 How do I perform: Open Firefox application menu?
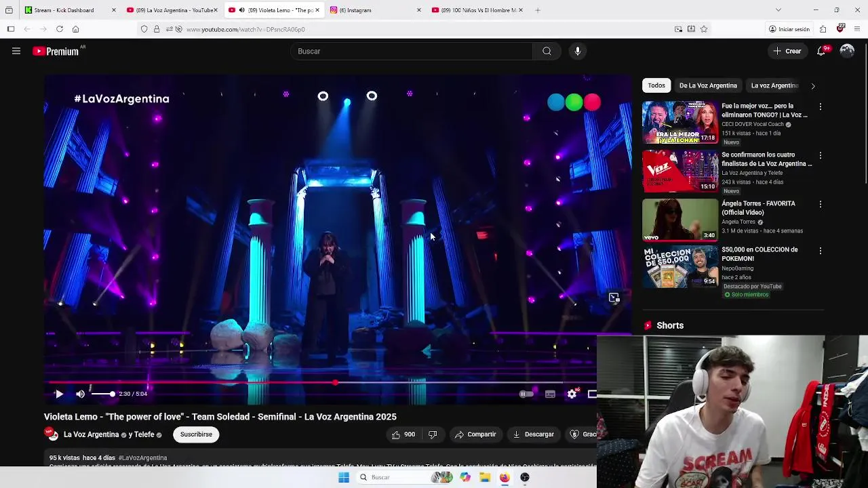(x=857, y=29)
